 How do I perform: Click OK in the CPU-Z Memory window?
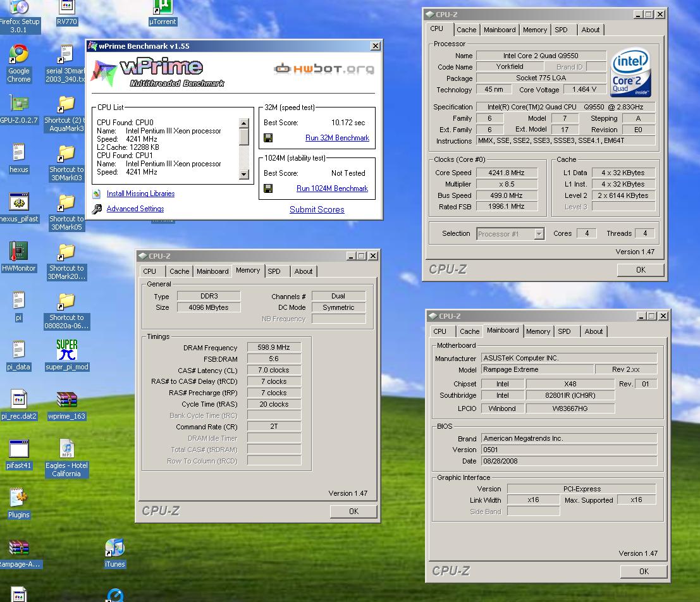[x=353, y=512]
